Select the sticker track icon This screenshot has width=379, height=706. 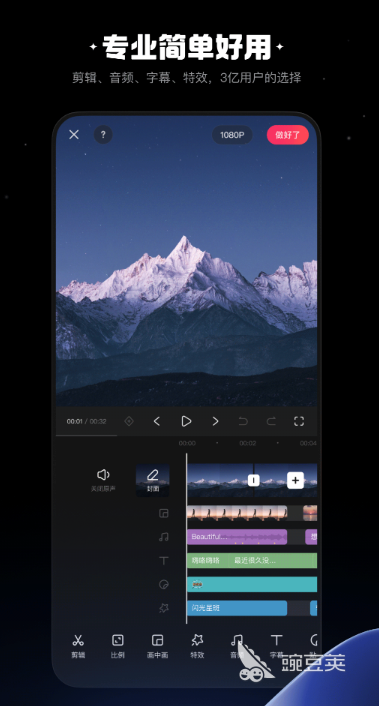click(164, 584)
